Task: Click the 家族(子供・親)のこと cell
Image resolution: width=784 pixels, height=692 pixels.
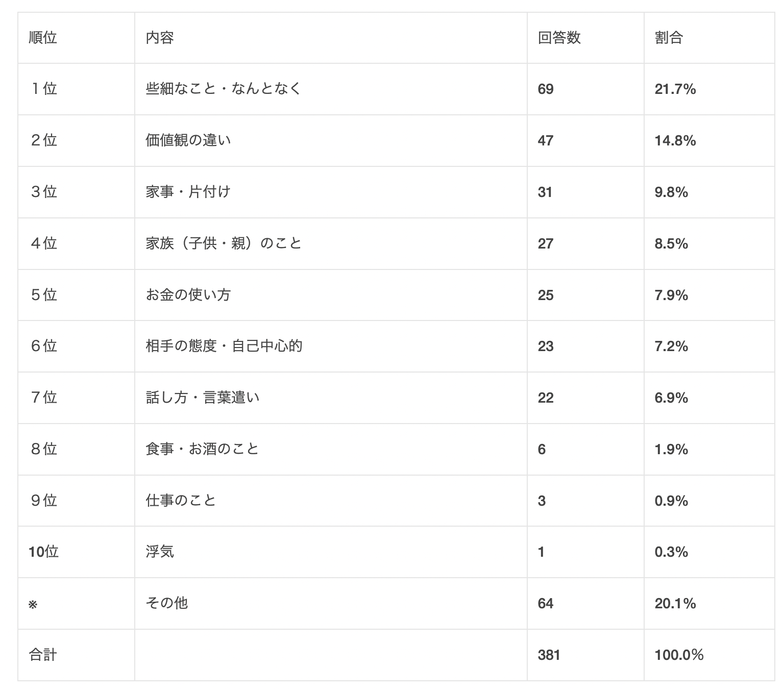Action: click(x=224, y=243)
